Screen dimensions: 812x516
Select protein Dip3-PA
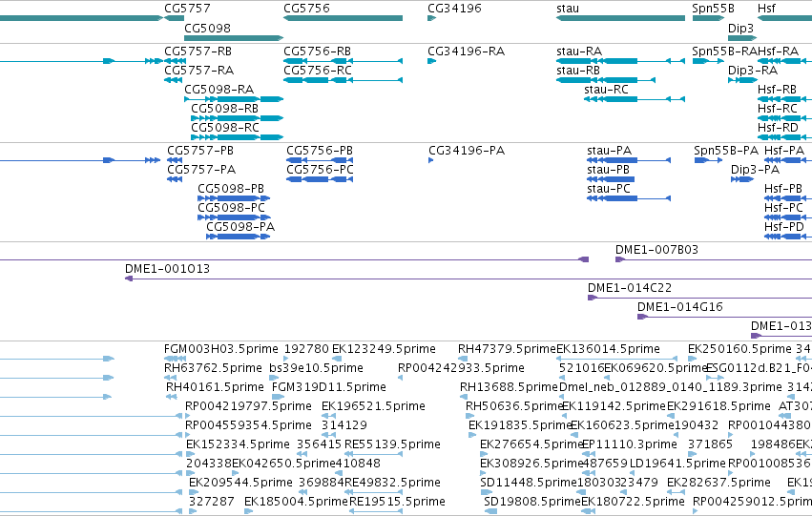coord(755,170)
